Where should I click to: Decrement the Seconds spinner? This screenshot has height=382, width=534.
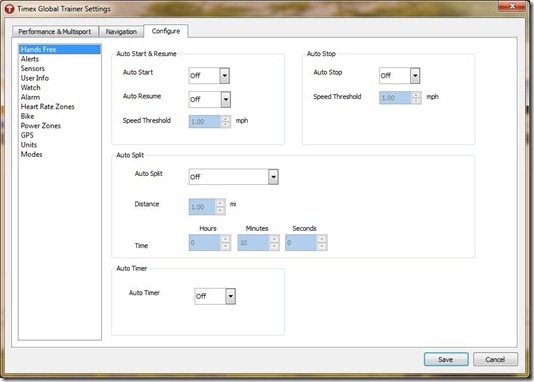tap(322, 246)
